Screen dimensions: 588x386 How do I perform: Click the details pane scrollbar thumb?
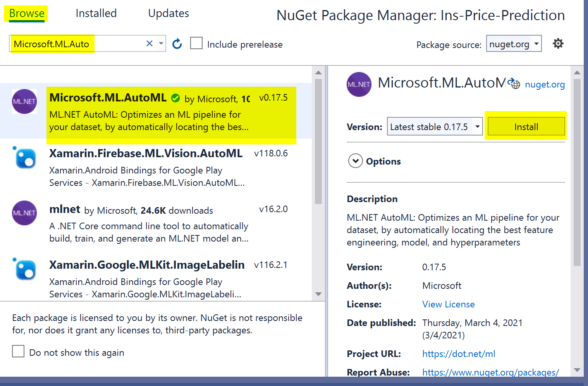(577, 172)
